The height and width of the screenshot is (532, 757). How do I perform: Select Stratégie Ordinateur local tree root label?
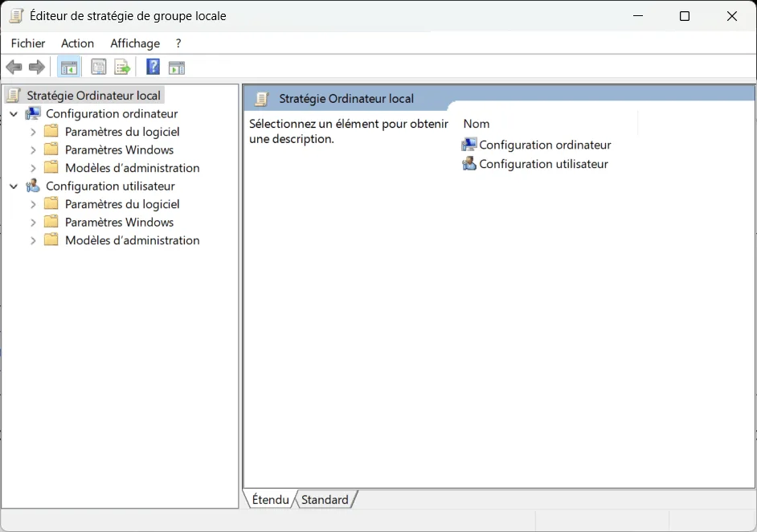[x=94, y=96]
